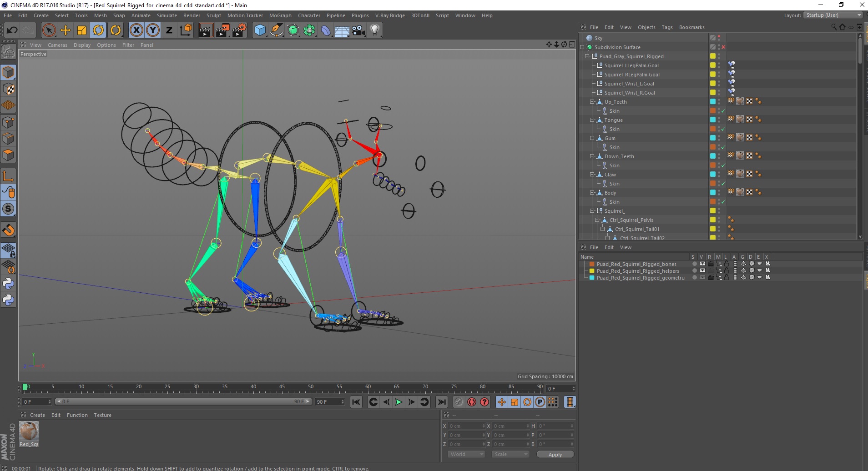Image resolution: width=868 pixels, height=471 pixels.
Task: Go to start of animation
Action: click(356, 402)
